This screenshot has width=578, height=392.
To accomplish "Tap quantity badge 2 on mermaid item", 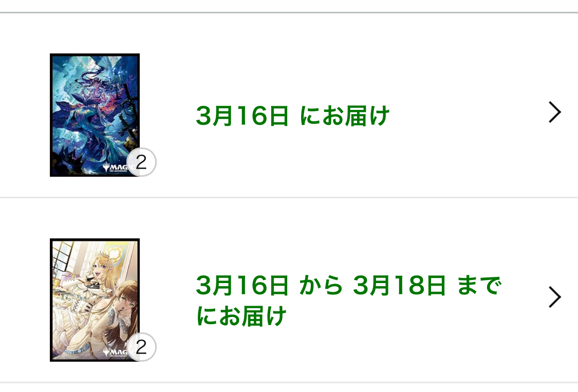I will click(x=142, y=162).
